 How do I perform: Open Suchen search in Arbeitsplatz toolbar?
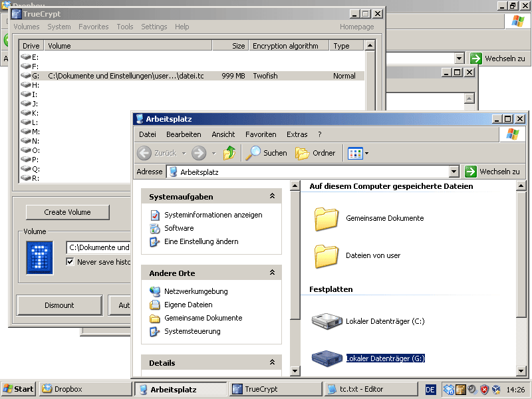pyautogui.click(x=267, y=153)
